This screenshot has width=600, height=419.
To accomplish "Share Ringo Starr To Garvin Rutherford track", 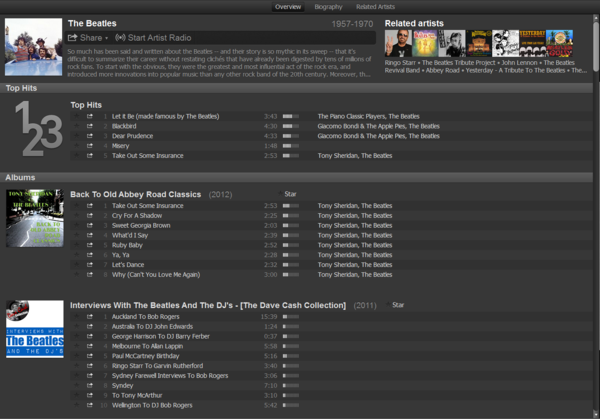I will click(90, 366).
